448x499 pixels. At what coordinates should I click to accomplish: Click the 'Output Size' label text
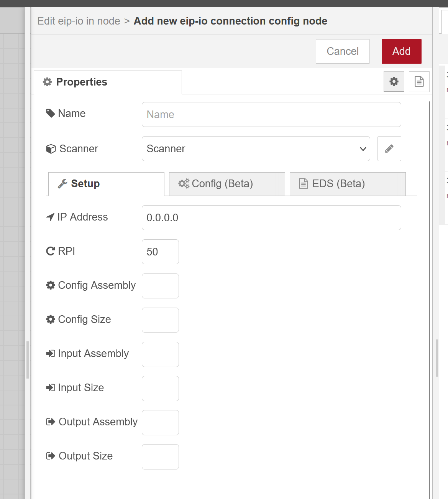click(86, 456)
